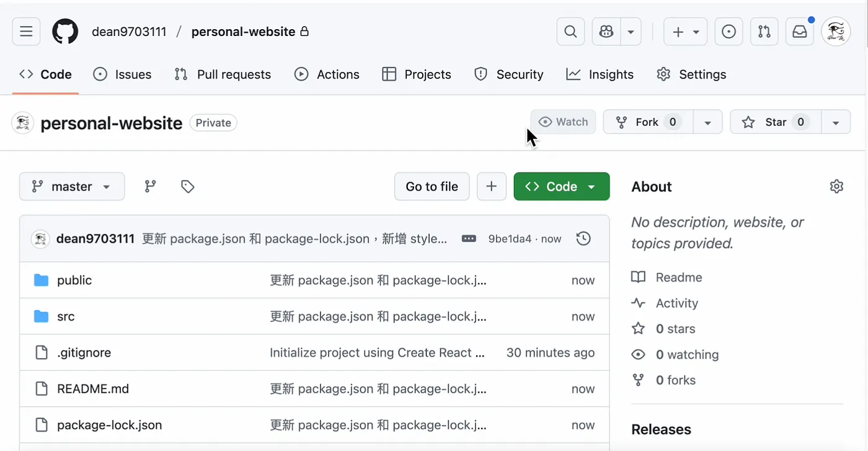The width and height of the screenshot is (868, 451).
Task: Open the hamburger navigation menu
Action: [26, 32]
